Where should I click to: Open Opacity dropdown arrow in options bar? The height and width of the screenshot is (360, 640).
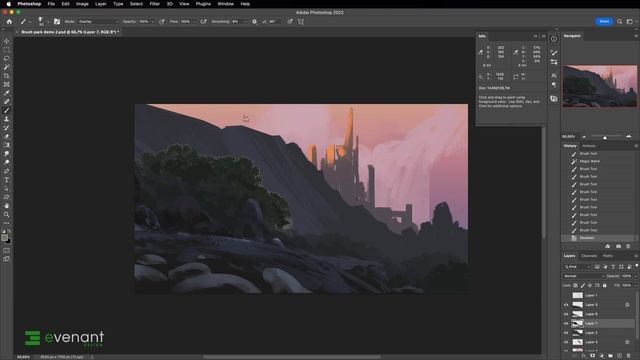click(152, 22)
